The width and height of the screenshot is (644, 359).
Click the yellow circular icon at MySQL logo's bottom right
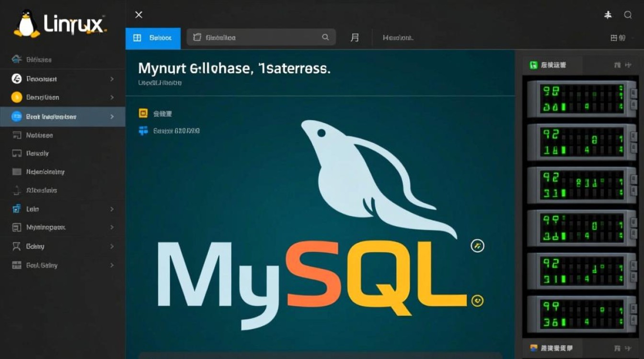click(477, 301)
